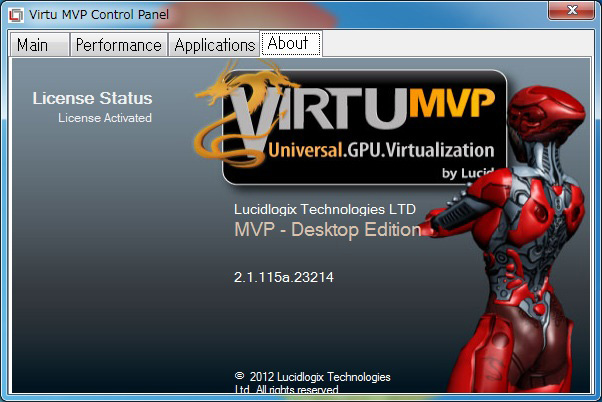Click the 'MVP - Desktop Edition' label
Screen dimensions: 602x402
coord(328,230)
